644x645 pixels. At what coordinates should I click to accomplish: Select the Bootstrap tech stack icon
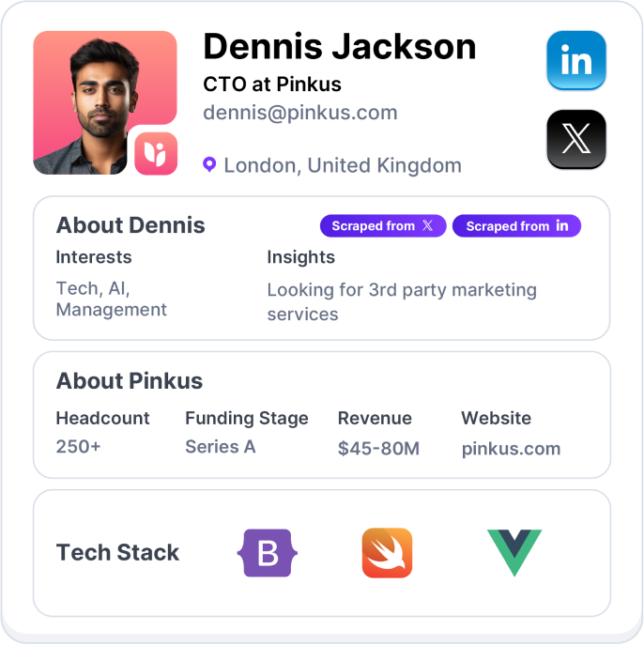coord(268,552)
